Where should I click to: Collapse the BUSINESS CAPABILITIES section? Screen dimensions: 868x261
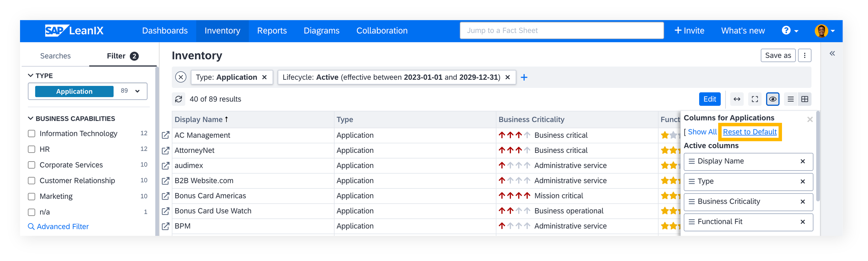[x=30, y=118]
